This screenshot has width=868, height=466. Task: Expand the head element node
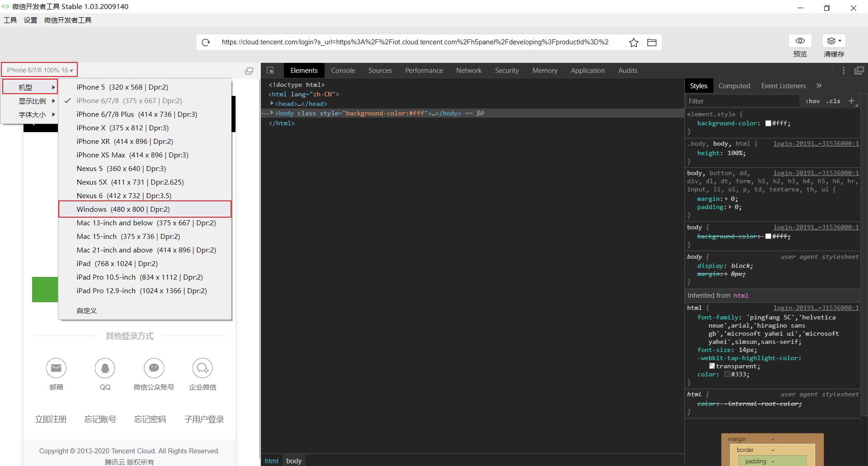(272, 104)
